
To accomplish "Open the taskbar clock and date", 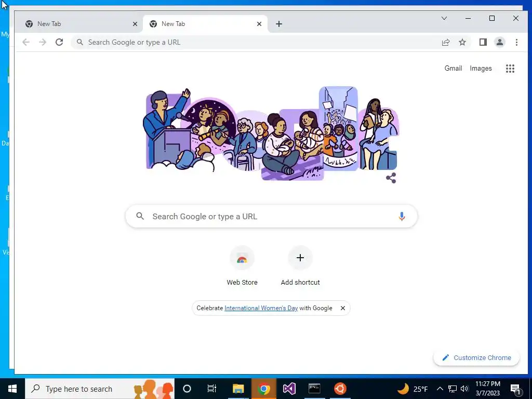I will pyautogui.click(x=487, y=389).
